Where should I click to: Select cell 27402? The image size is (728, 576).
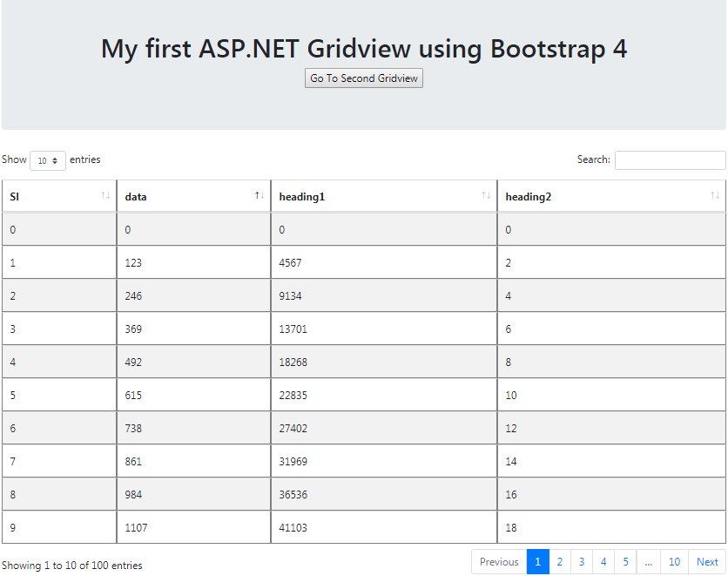[x=384, y=428]
